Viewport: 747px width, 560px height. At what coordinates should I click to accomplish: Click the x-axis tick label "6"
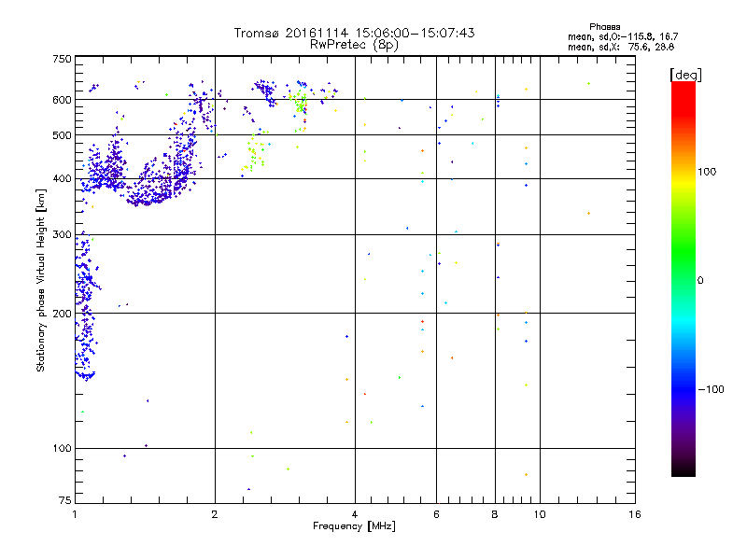pos(436,514)
